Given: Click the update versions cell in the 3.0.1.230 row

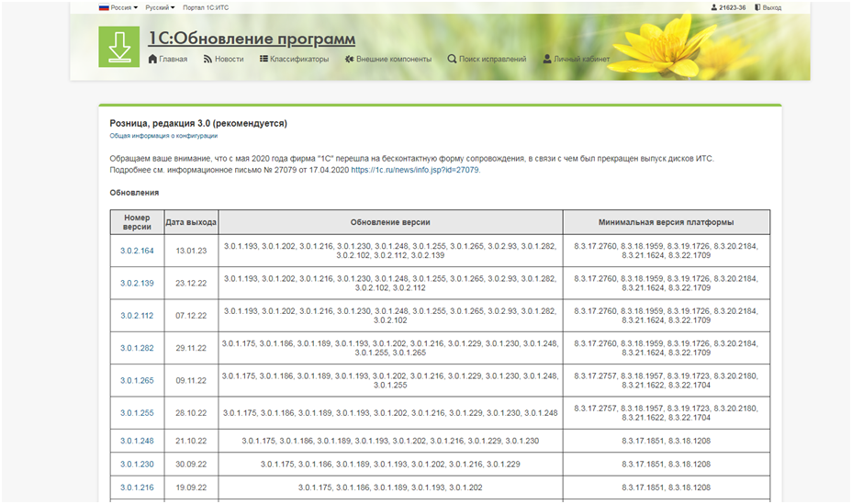Looking at the screenshot, I should click(x=390, y=465).
